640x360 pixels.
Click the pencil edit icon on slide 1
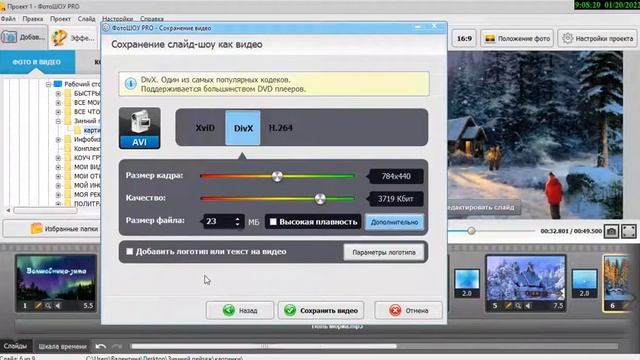pyautogui.click(x=38, y=306)
